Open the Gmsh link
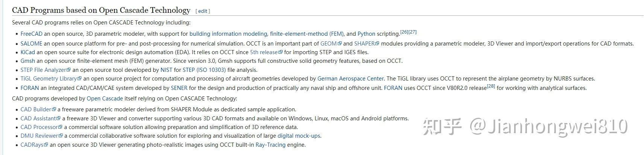 tap(27, 61)
